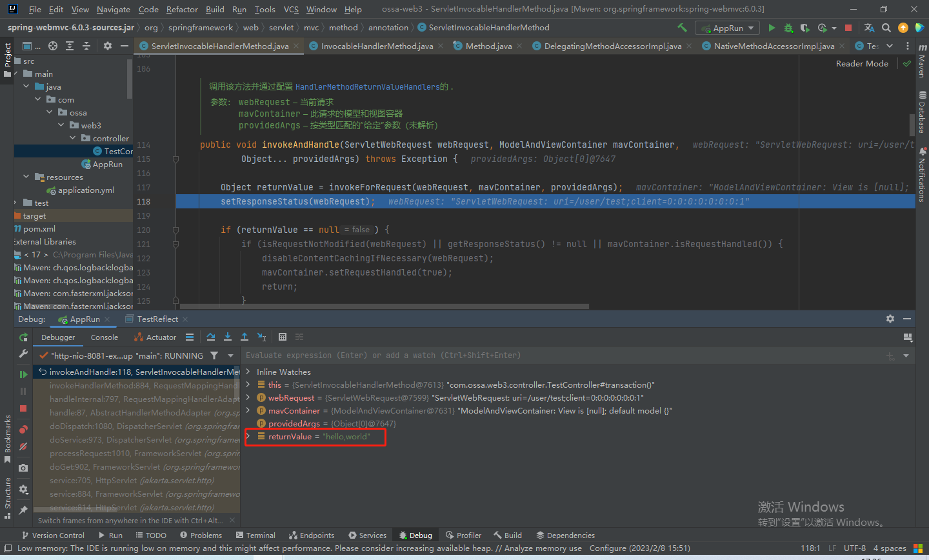
Task: Select doDispatch:1080 stack frame
Action: point(136,426)
